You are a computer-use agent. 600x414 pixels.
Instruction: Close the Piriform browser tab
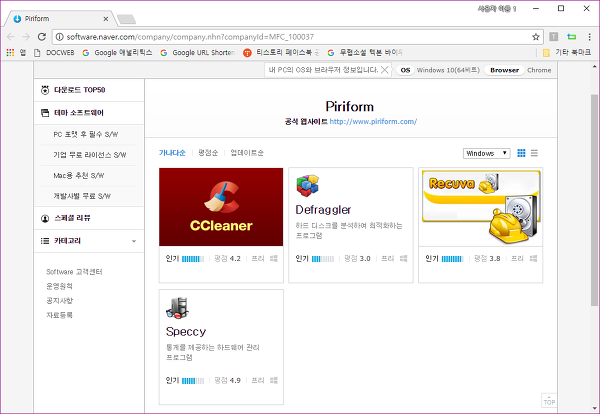click(106, 19)
